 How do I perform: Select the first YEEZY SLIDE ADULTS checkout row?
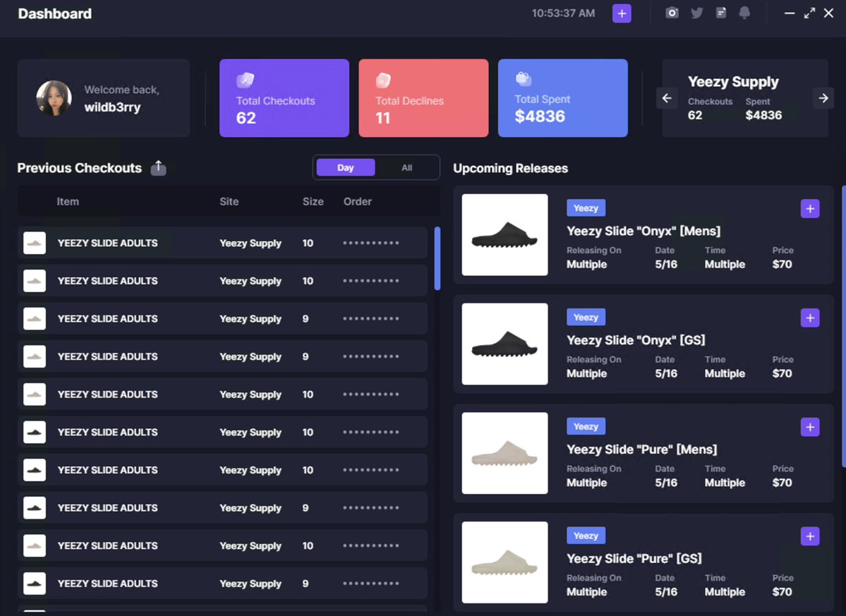coord(222,243)
